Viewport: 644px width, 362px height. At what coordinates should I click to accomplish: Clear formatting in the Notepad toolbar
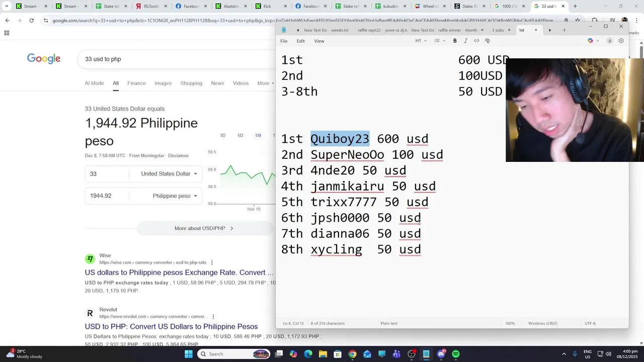coord(487,41)
